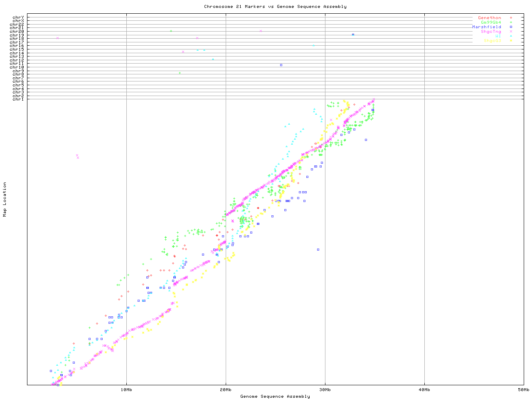
Task: Click the red Genethon legend diamond marker
Action: tap(511, 18)
